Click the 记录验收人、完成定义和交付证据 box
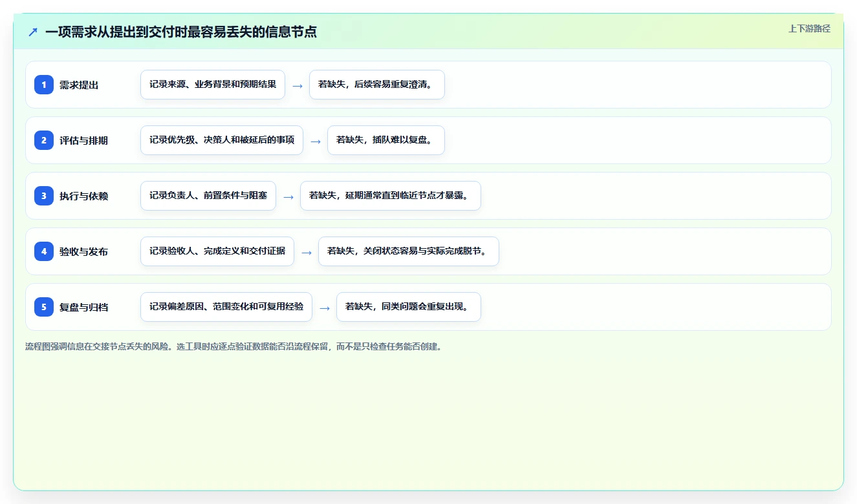Viewport: 857px width, 504px height. pyautogui.click(x=217, y=251)
